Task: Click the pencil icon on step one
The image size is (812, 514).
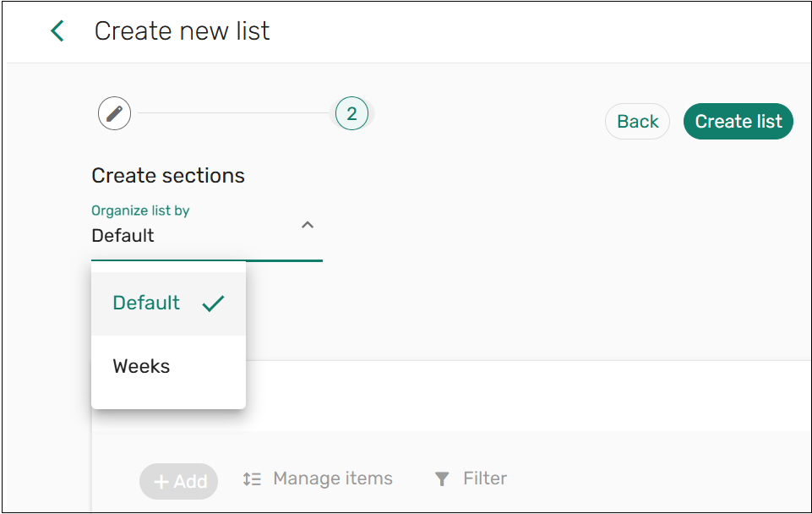Action: click(x=114, y=113)
